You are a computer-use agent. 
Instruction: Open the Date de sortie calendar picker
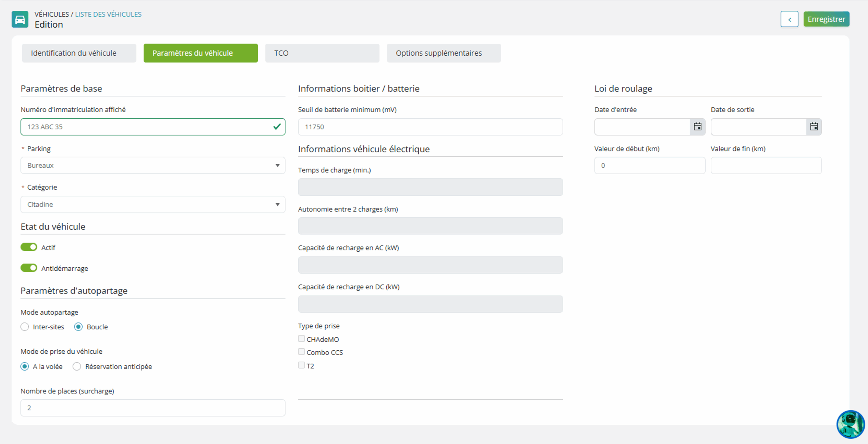coord(814,126)
